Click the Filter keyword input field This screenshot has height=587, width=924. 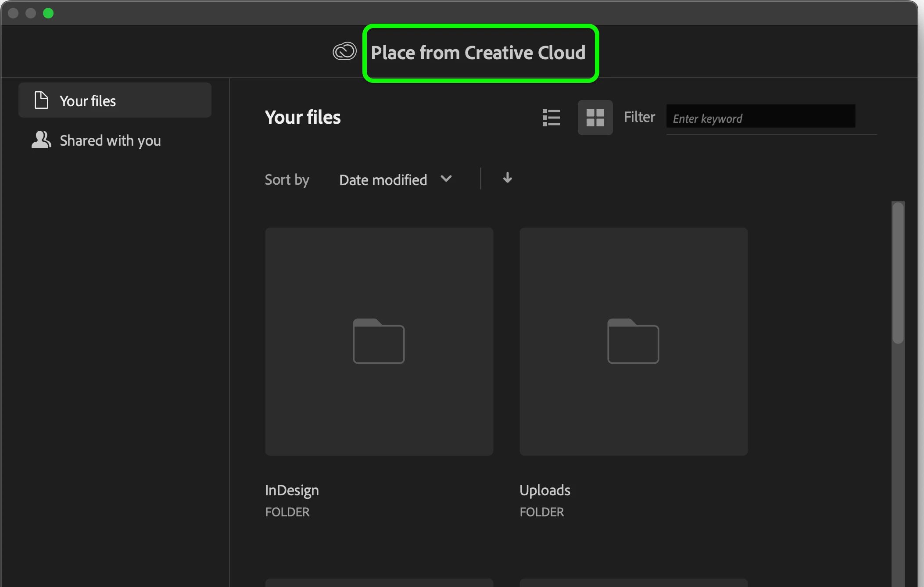(760, 118)
